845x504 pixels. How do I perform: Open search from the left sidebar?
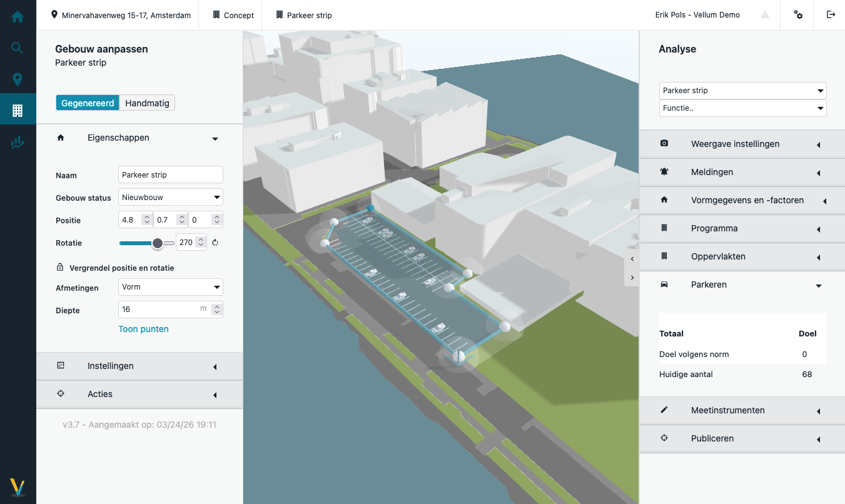(x=18, y=48)
